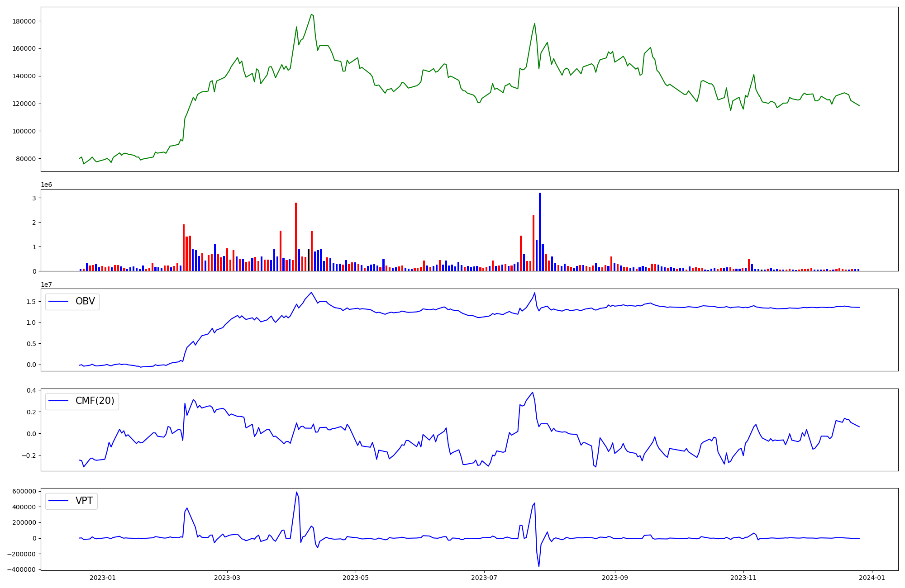Click the blue line sample in the OBV legend

(x=58, y=302)
